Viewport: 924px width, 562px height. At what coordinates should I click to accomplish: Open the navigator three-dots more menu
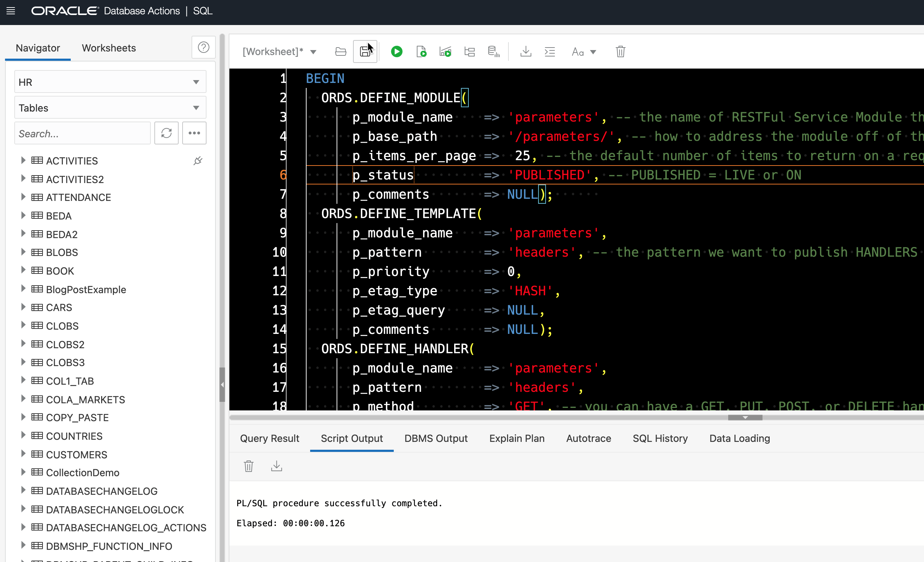(194, 133)
